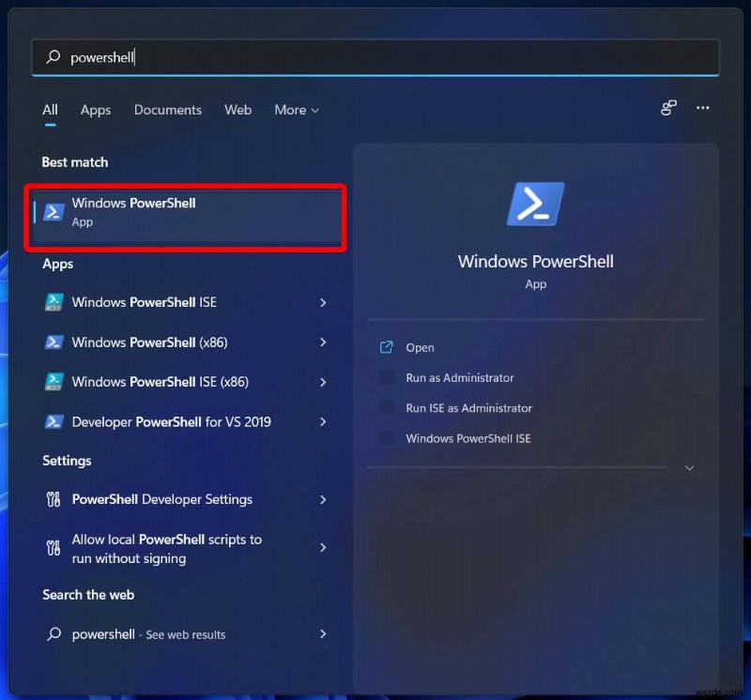Click Open to launch Windows PowerShell
This screenshot has height=700, width=751.
tap(420, 347)
